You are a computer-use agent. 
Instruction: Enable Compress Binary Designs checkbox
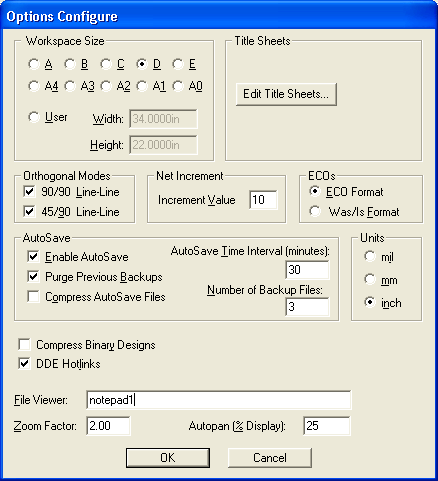point(24,345)
